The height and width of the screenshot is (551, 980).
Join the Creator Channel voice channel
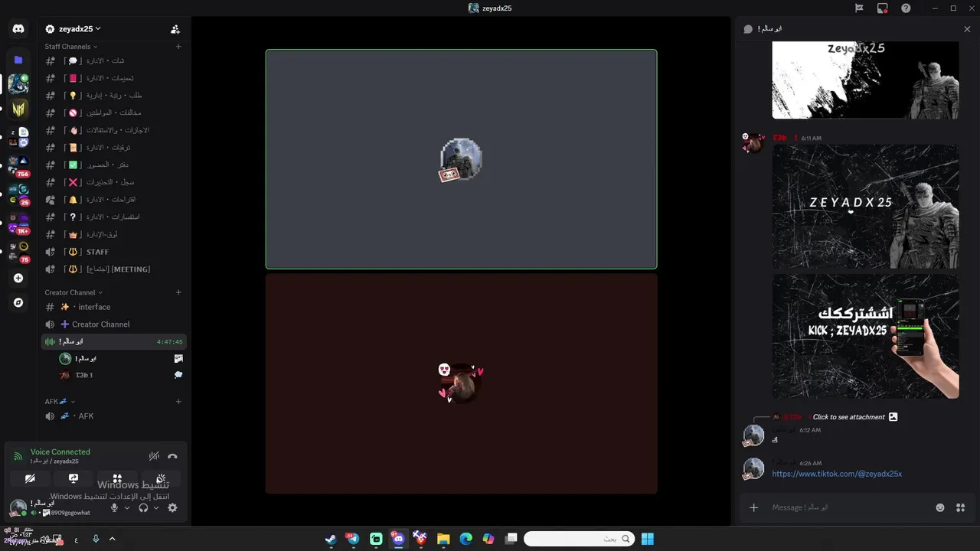[113, 324]
